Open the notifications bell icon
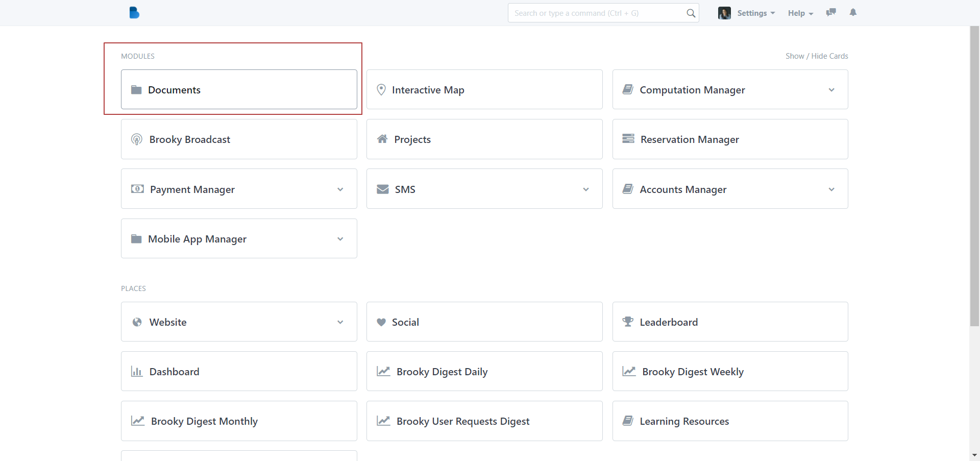 coord(853,12)
